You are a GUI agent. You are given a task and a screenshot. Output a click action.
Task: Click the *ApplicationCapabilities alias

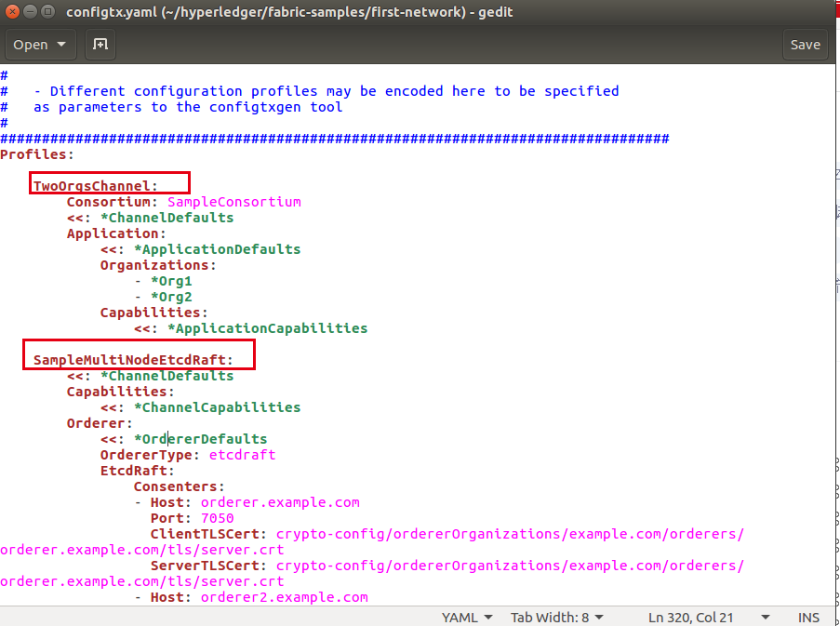coord(267,328)
